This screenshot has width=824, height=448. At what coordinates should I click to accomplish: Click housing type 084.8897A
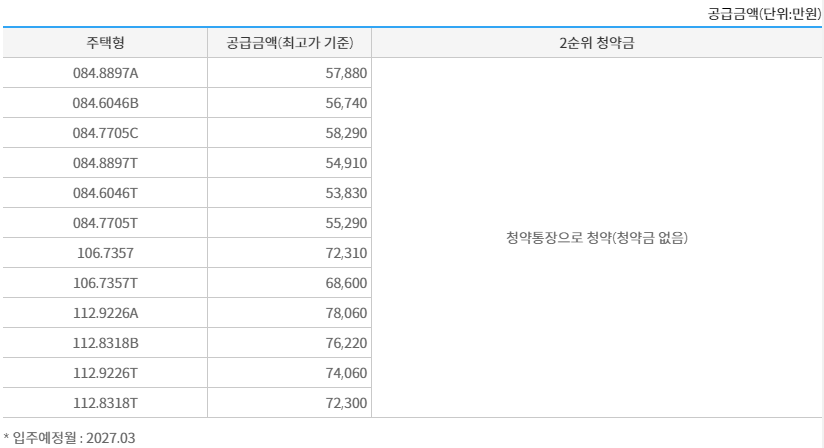[105, 73]
